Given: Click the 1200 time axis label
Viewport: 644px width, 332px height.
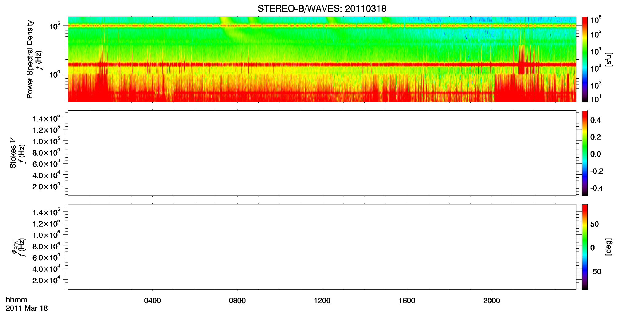Looking at the screenshot, I should (322, 301).
